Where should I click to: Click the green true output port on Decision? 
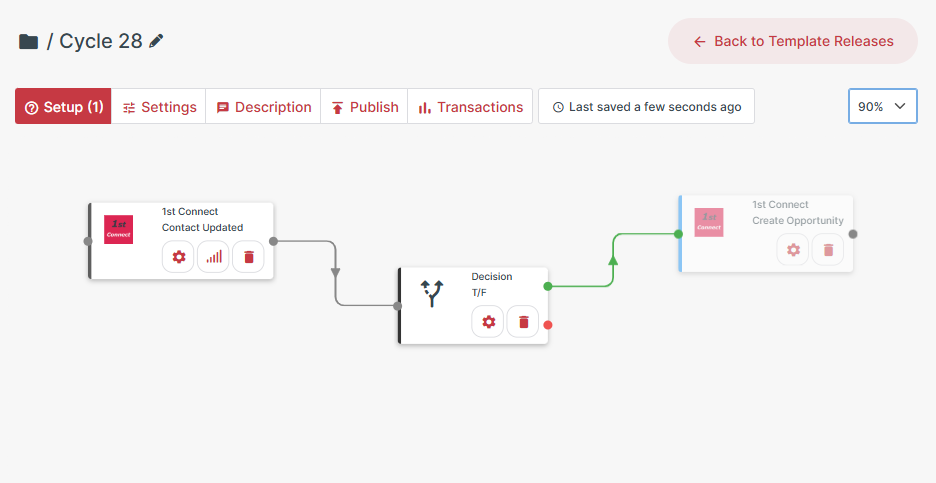[547, 287]
